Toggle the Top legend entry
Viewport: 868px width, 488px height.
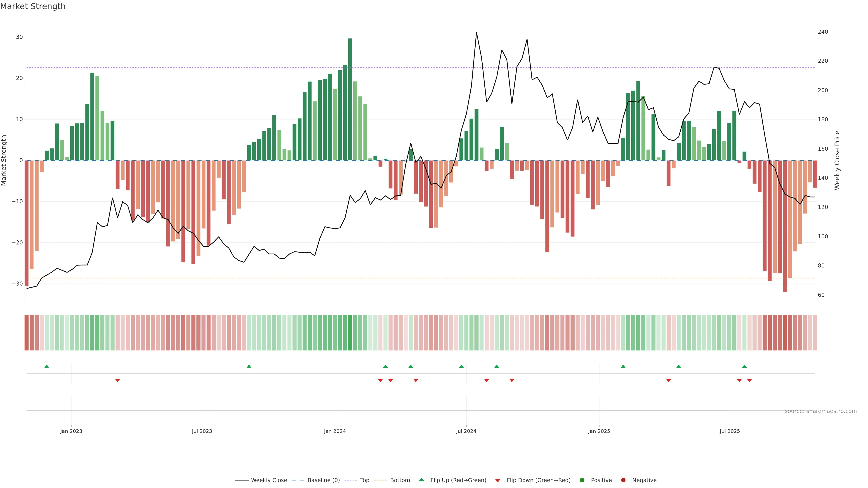[x=365, y=480]
